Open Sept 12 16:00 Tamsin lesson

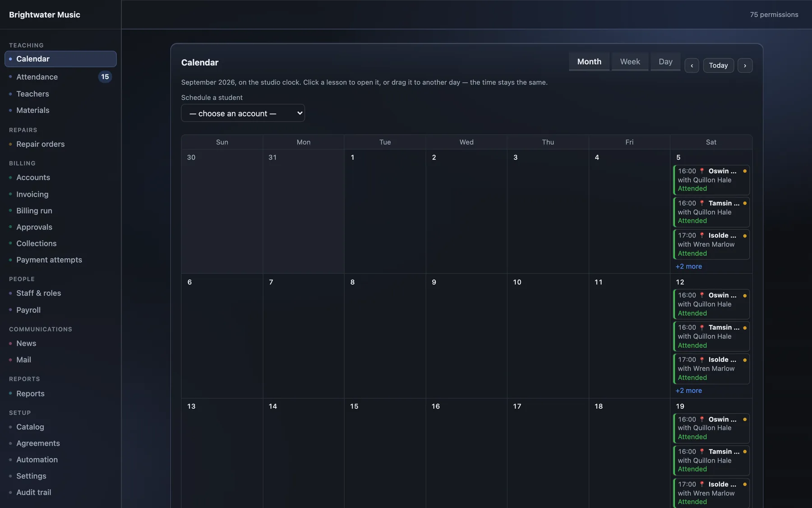point(711,336)
